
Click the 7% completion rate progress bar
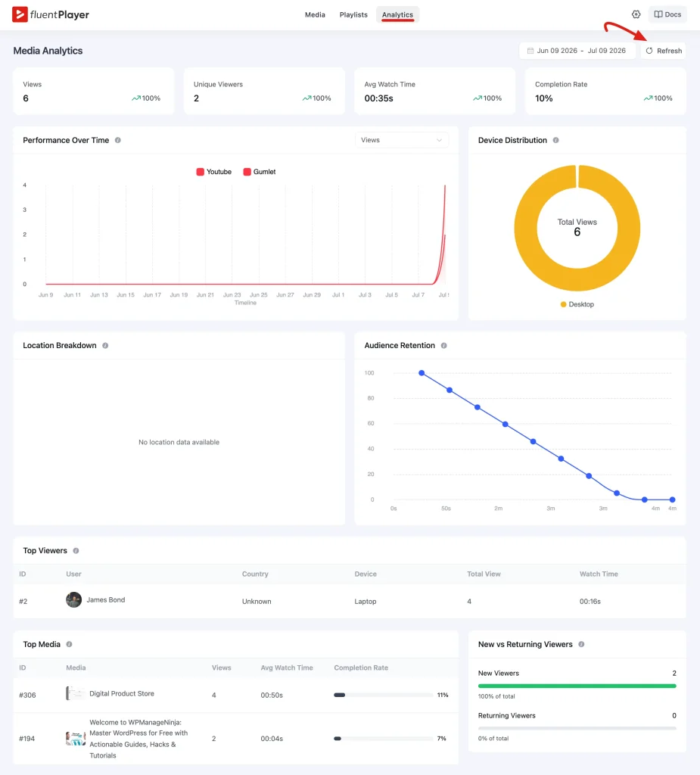click(383, 739)
